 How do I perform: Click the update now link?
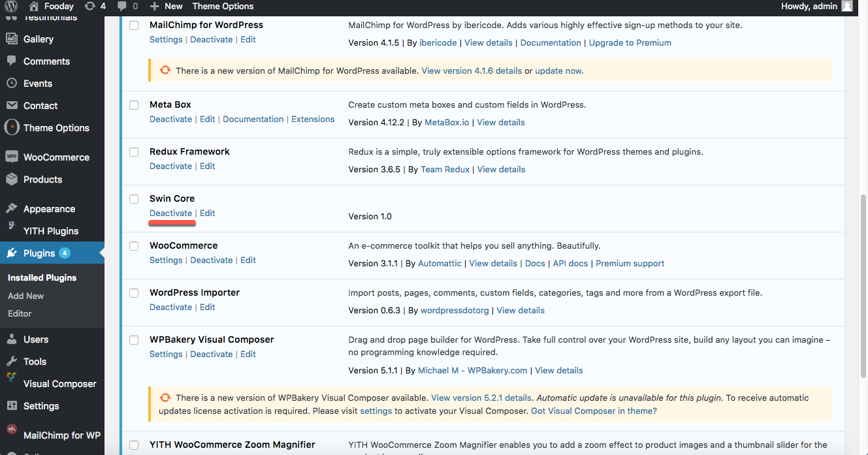click(x=558, y=71)
